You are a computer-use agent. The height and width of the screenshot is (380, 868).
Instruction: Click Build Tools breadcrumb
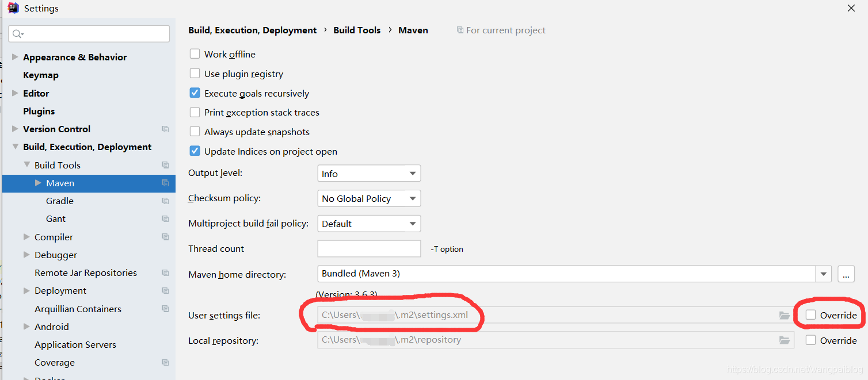[x=357, y=30]
